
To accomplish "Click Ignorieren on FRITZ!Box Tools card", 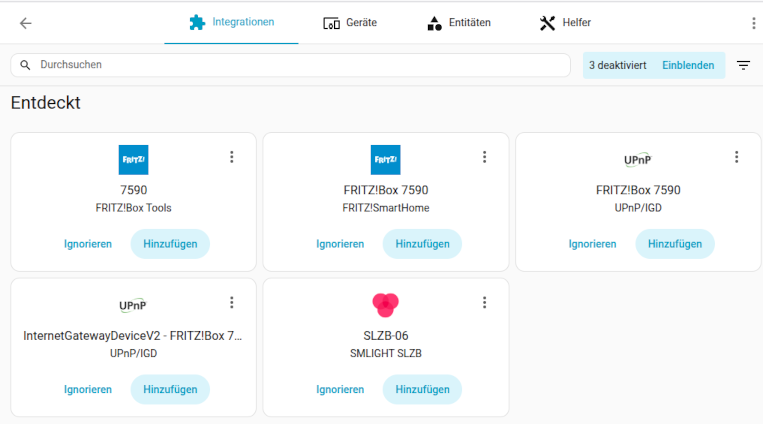I will (x=88, y=244).
